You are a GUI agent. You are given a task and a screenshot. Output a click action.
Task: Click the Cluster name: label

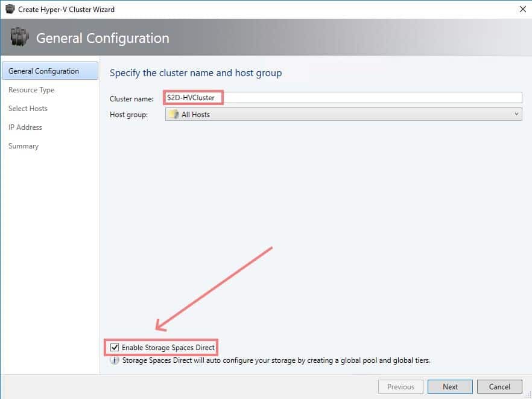point(131,99)
